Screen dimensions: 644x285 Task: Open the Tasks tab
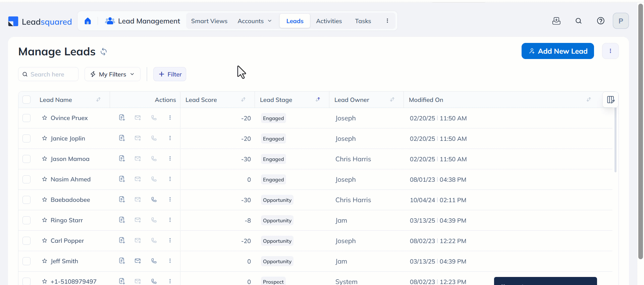pos(363,21)
